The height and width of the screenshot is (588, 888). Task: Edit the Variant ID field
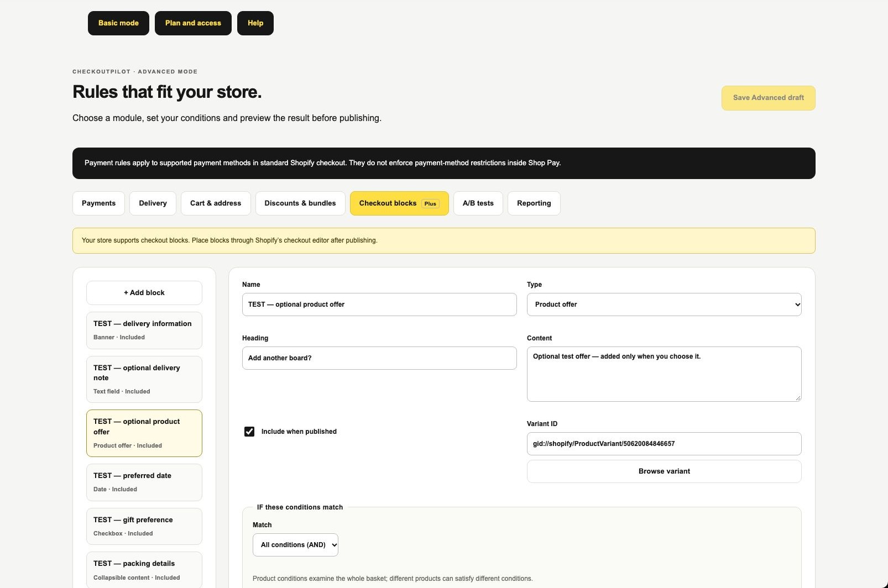click(x=664, y=444)
